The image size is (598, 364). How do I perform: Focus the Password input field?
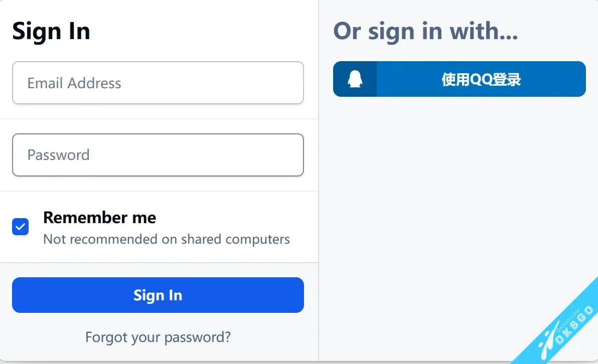(x=158, y=155)
